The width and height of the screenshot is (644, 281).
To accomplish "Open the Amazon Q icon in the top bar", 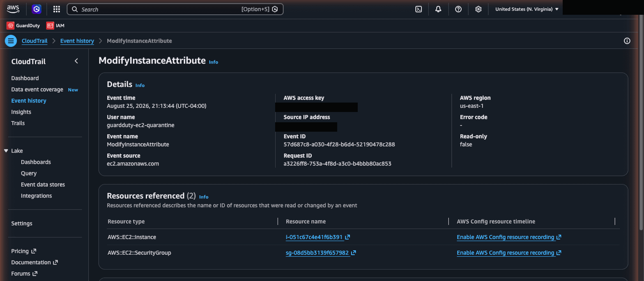I will (37, 9).
